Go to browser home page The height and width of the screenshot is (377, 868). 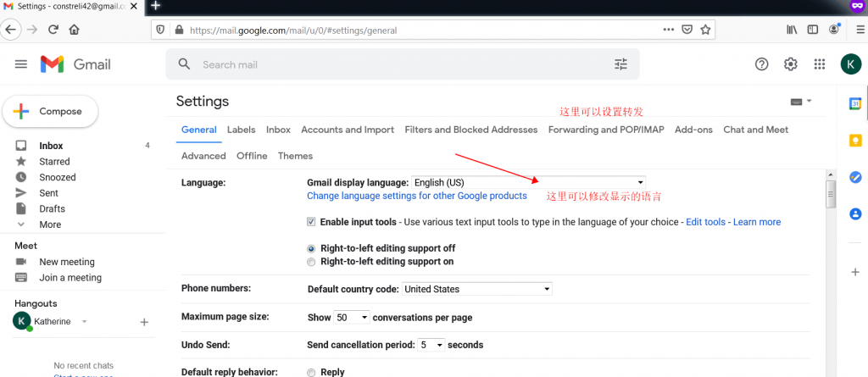point(74,30)
